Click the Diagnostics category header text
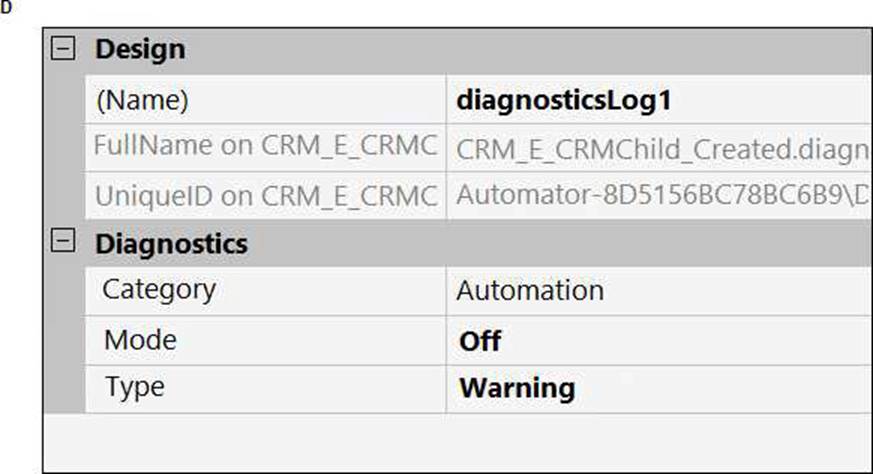Image resolution: width=873 pixels, height=474 pixels. pyautogui.click(x=171, y=243)
